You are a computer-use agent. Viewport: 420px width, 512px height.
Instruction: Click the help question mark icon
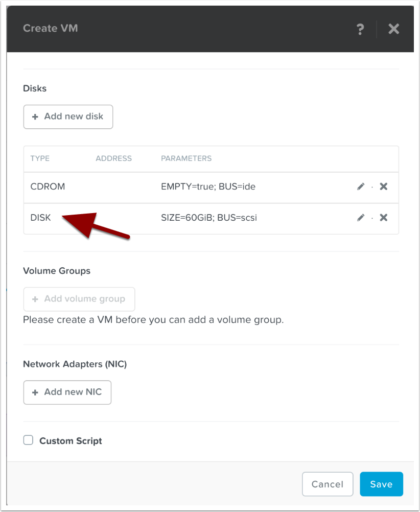click(x=360, y=29)
